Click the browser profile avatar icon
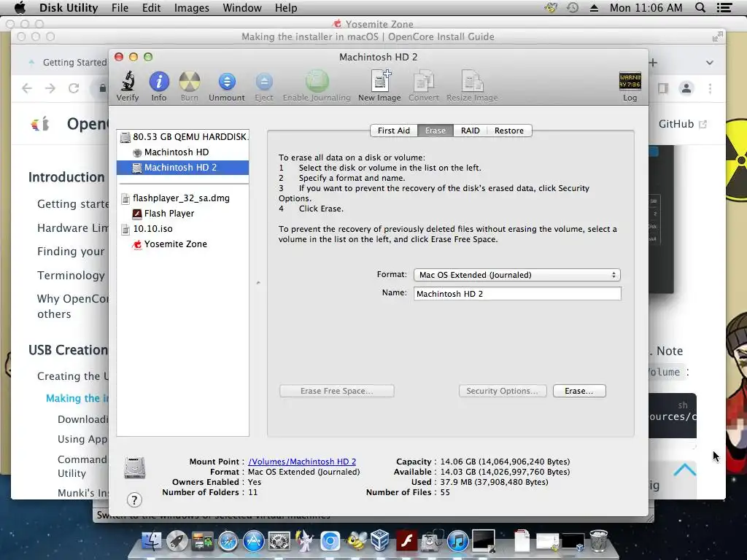Screen dimensions: 747x560 (x=686, y=88)
